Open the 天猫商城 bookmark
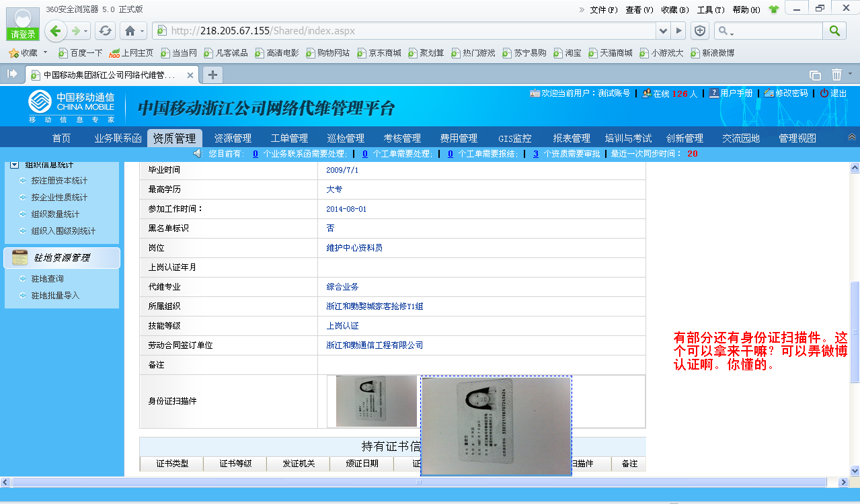The width and height of the screenshot is (860, 504). [610, 52]
